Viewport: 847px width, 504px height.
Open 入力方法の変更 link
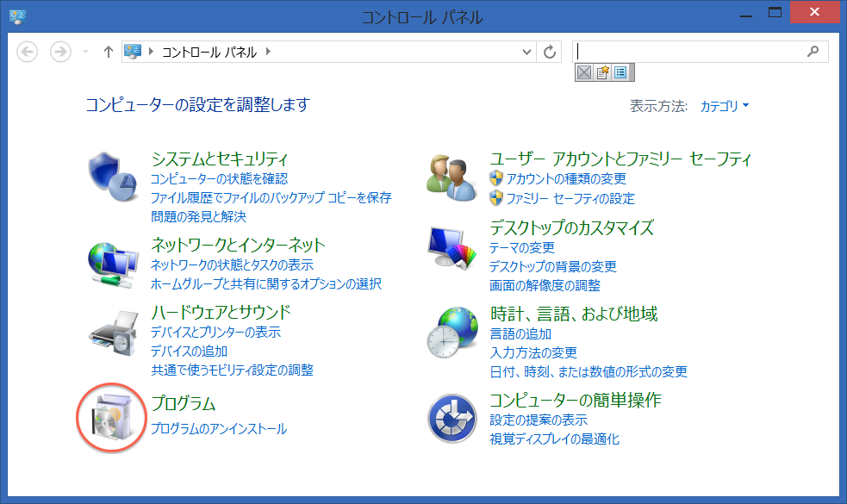[533, 353]
